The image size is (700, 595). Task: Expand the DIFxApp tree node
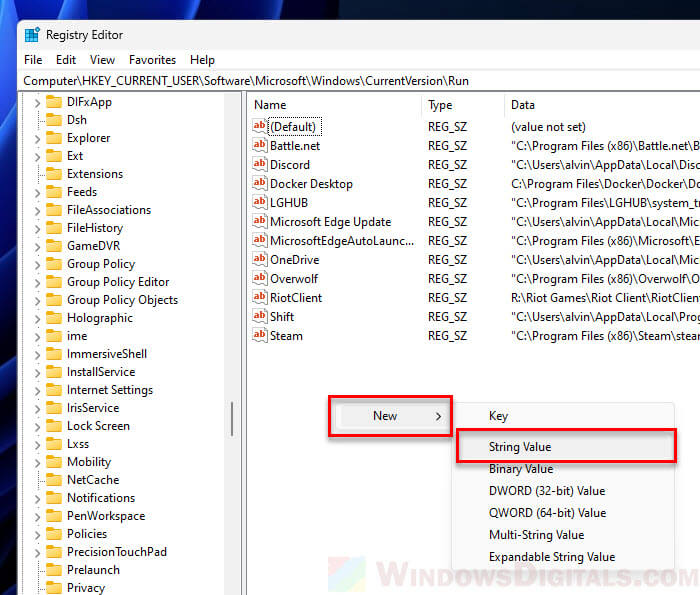[x=38, y=103]
